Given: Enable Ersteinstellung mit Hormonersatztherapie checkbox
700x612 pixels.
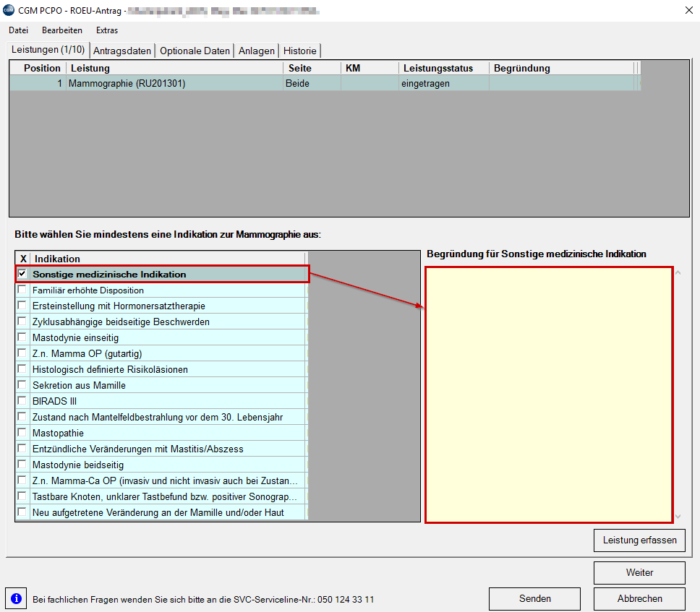Looking at the screenshot, I should click(22, 306).
